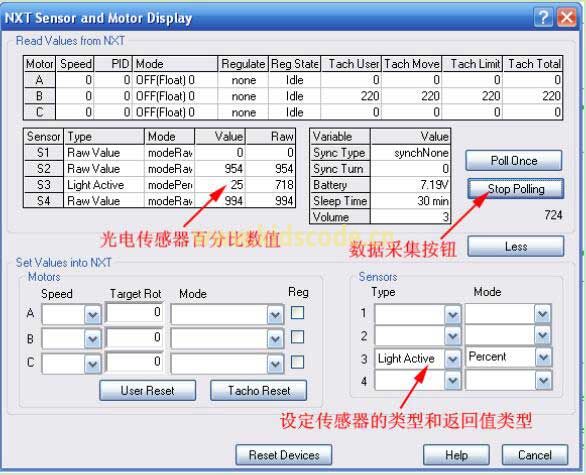Click Battery value '7.19V'

(410, 185)
